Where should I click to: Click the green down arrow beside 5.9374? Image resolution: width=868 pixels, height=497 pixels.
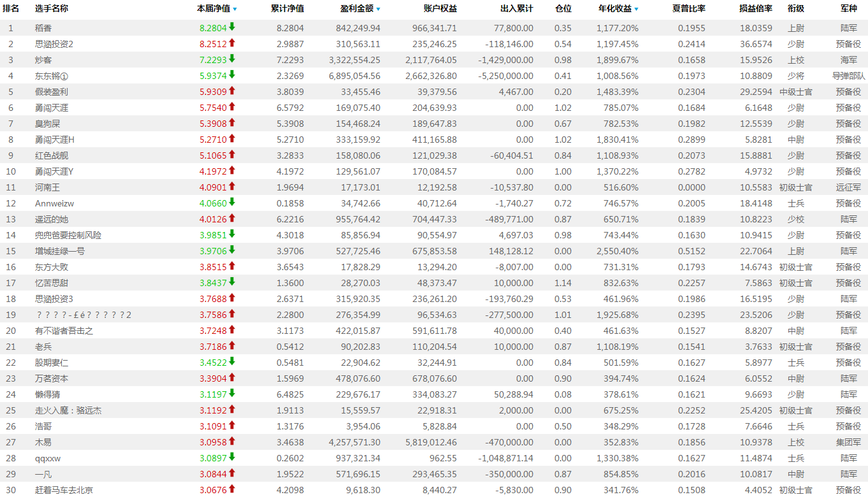coord(232,75)
